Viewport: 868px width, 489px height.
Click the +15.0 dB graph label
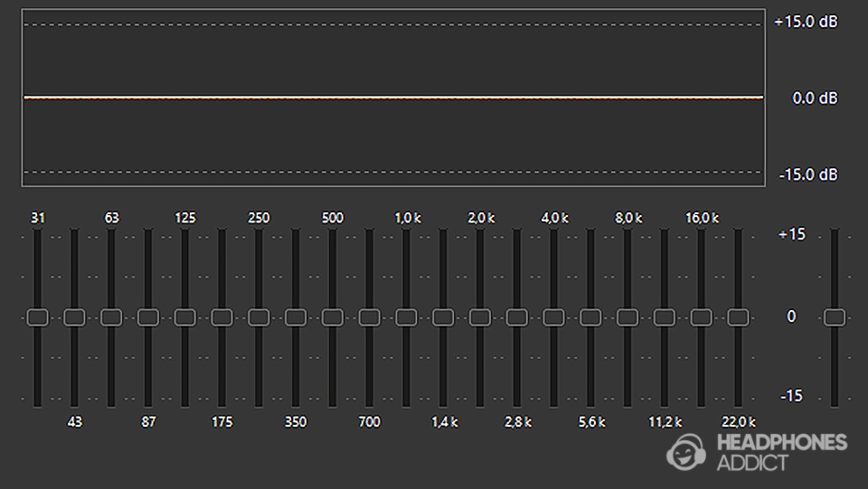(806, 22)
